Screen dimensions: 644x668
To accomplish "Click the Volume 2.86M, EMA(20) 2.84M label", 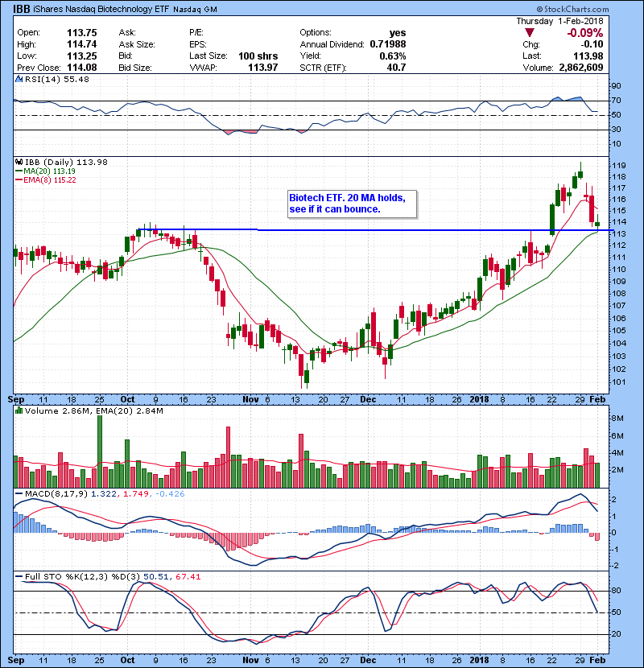I will [x=93, y=410].
